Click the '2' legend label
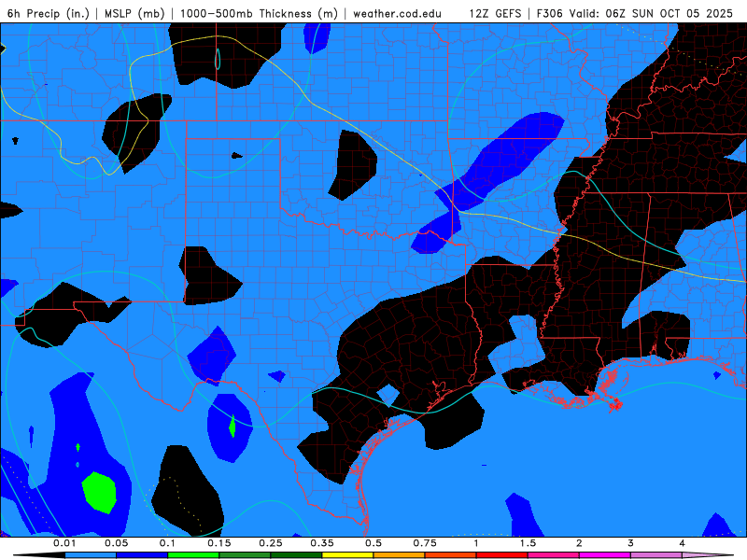Viewport: 747px width, 560px height. tap(579, 543)
